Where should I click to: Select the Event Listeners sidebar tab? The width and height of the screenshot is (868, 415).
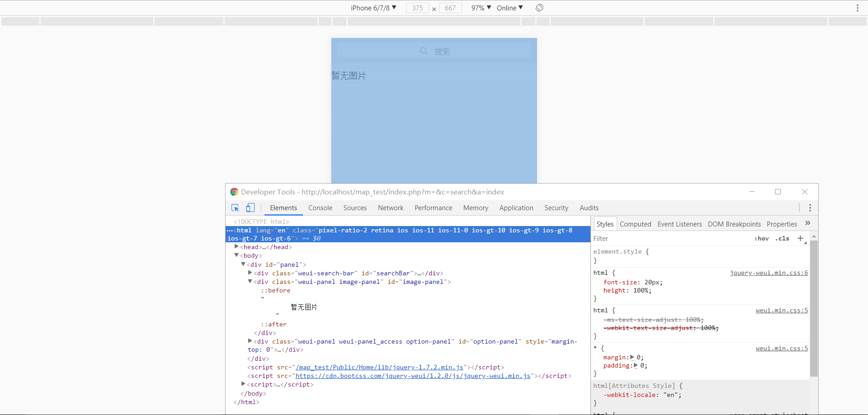[679, 224]
